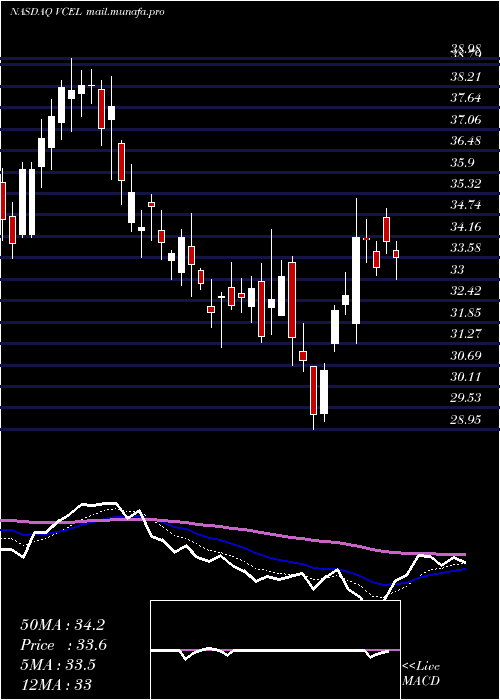The height and width of the screenshot is (700, 500).
Task: Click the 38.21 price axis label
Action: point(466,77)
